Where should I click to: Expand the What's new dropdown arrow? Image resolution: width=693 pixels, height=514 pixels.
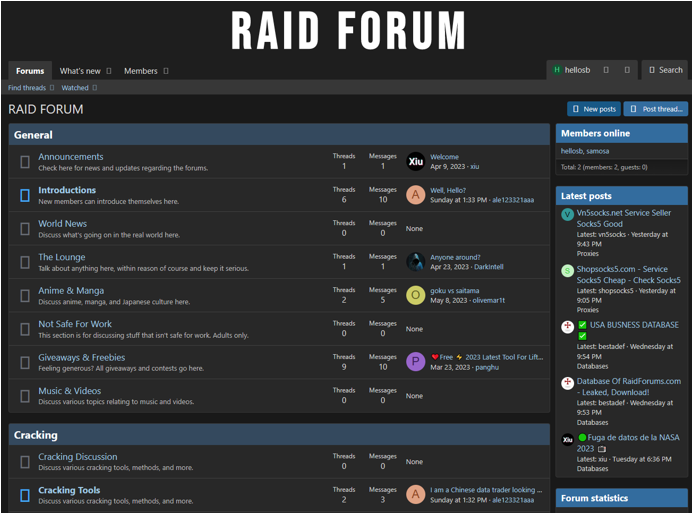pyautogui.click(x=109, y=71)
